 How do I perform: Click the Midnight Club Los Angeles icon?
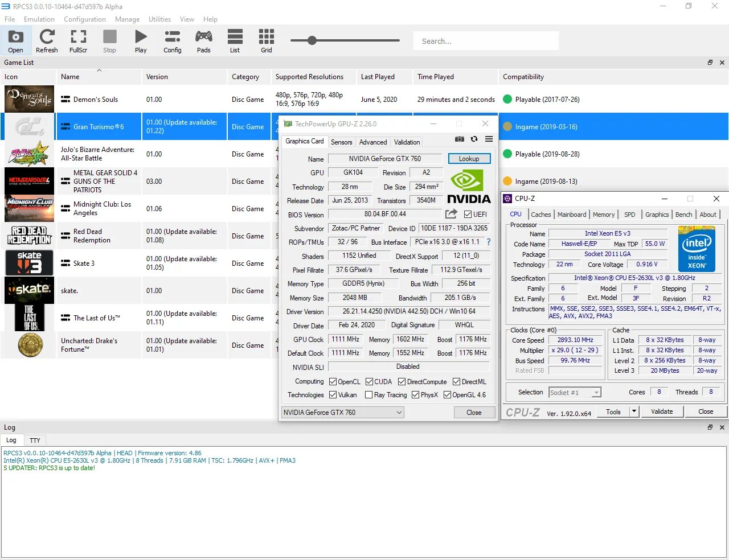pyautogui.click(x=30, y=208)
